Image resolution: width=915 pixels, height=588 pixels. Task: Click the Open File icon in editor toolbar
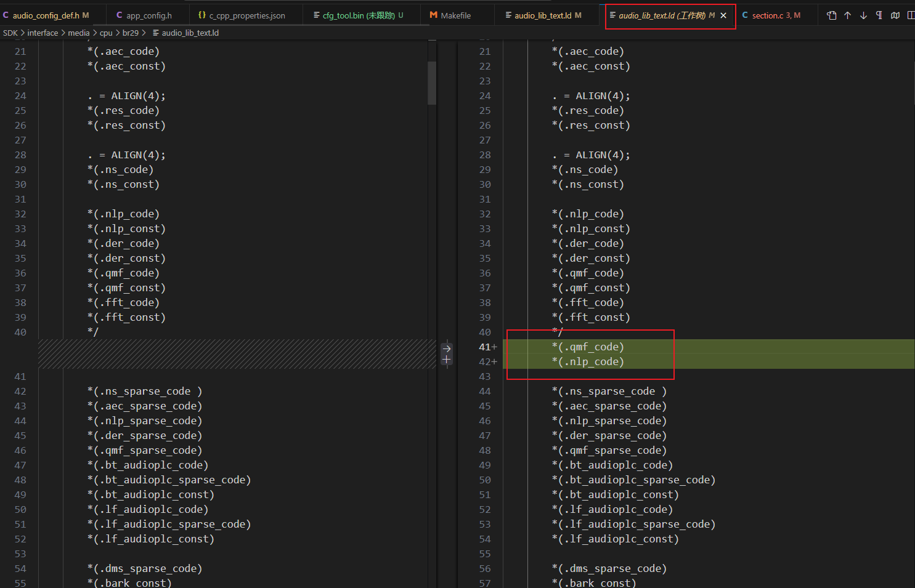point(831,15)
